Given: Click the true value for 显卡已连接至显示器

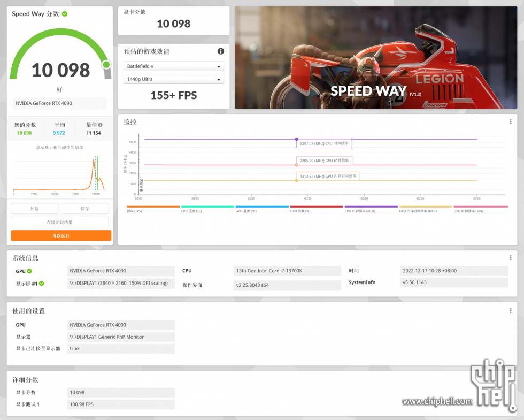Looking at the screenshot, I should [121, 348].
